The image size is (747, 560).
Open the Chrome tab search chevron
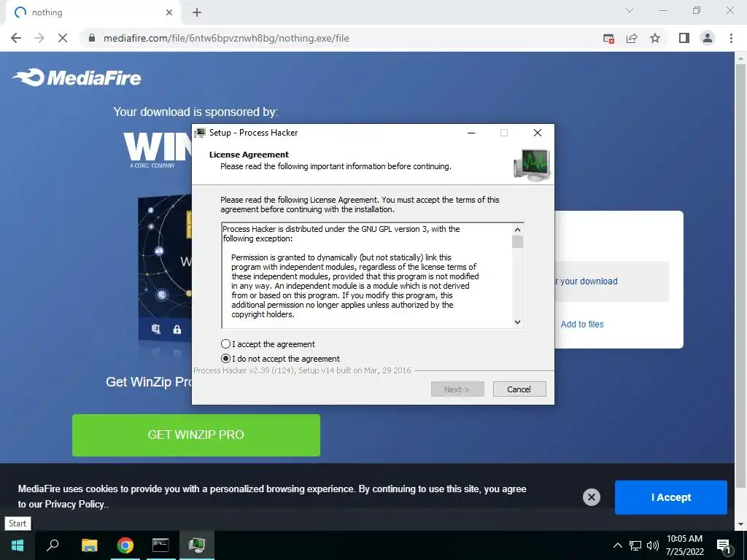tap(630, 10)
